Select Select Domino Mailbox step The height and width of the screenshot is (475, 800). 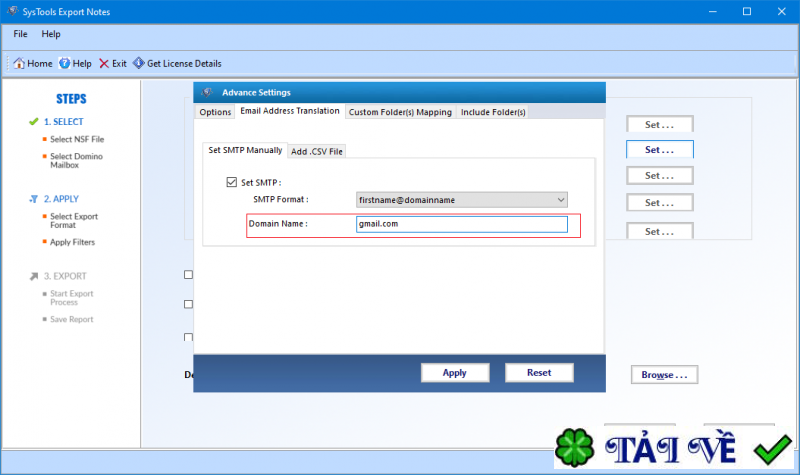76,160
